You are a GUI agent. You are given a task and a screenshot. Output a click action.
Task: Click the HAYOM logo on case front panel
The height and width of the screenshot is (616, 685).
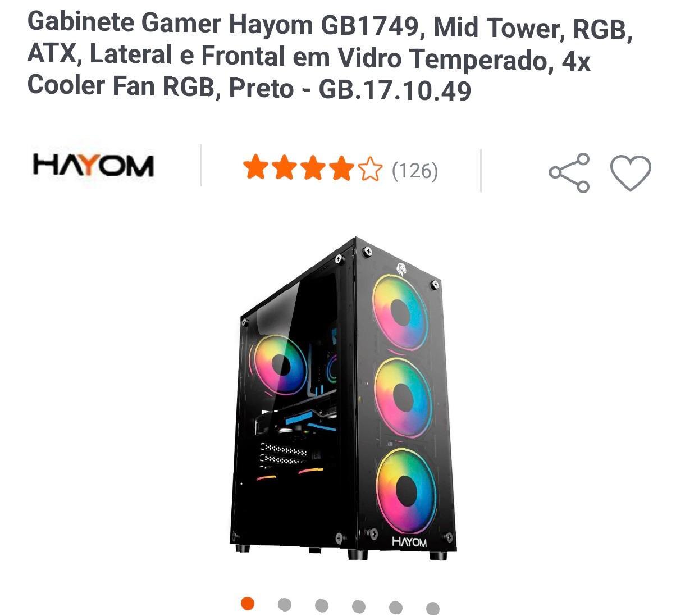[x=409, y=542]
